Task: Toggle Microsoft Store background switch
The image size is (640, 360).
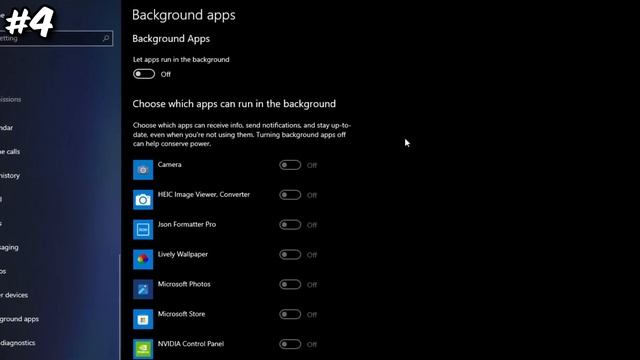Action: (290, 314)
